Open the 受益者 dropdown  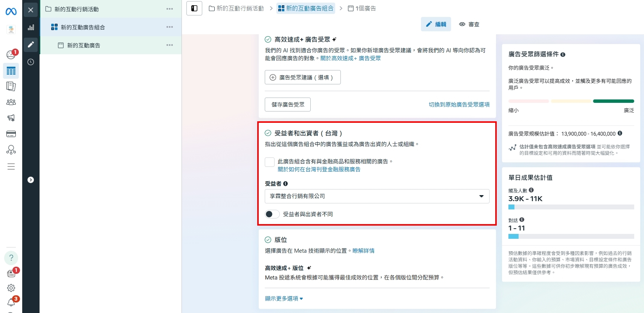pos(377,196)
